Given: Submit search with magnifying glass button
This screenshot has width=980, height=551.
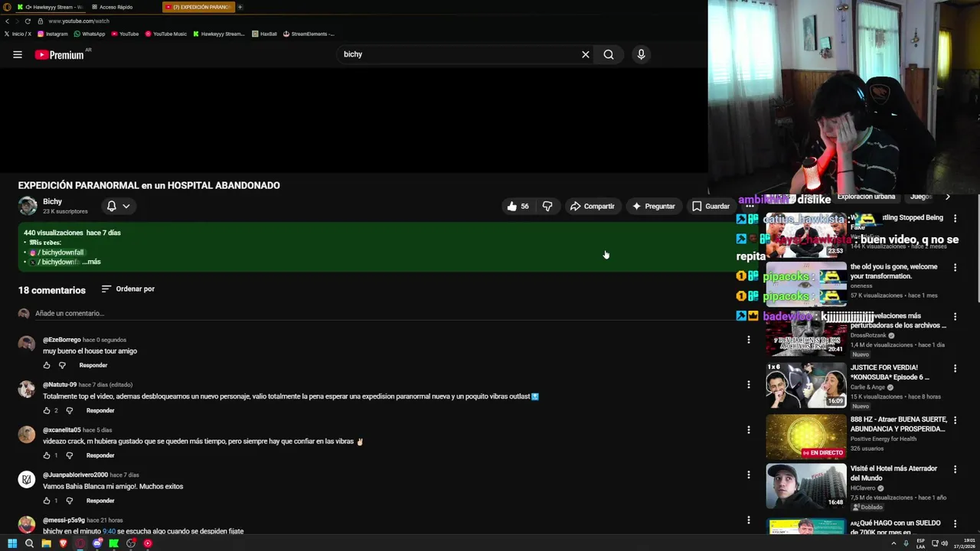Looking at the screenshot, I should click(609, 54).
